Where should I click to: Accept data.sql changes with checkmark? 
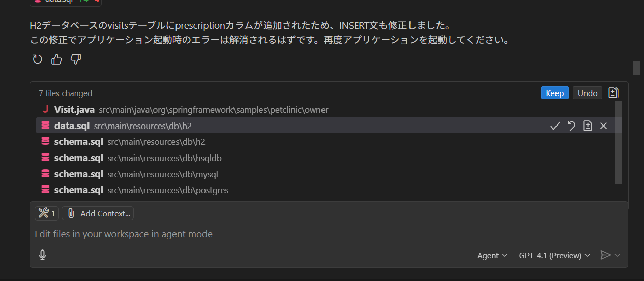555,126
